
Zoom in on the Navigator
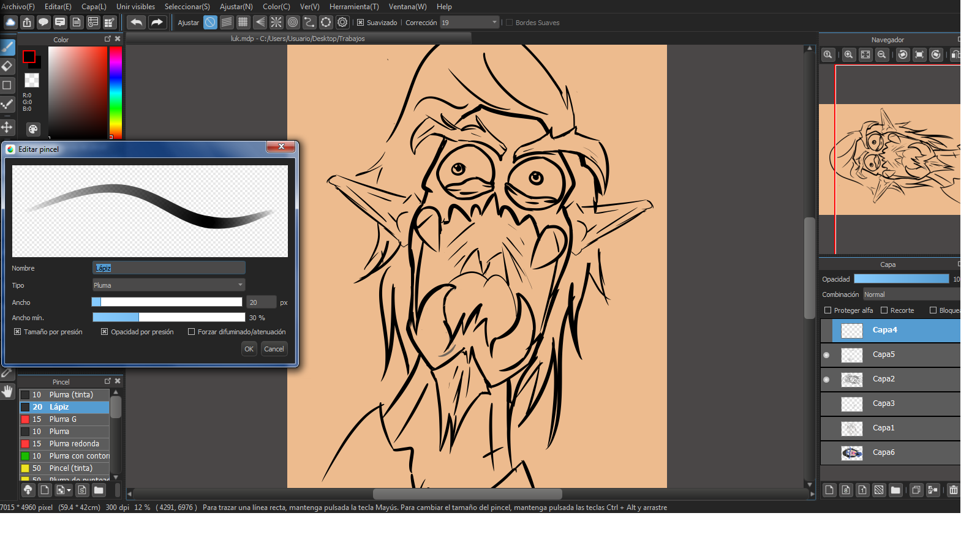tap(848, 54)
